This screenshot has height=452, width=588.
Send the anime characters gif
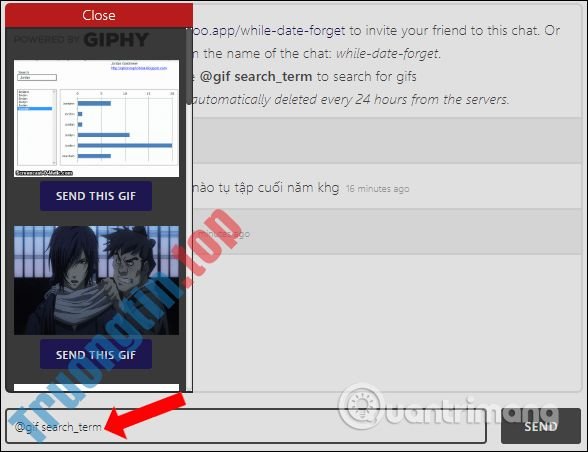point(96,354)
